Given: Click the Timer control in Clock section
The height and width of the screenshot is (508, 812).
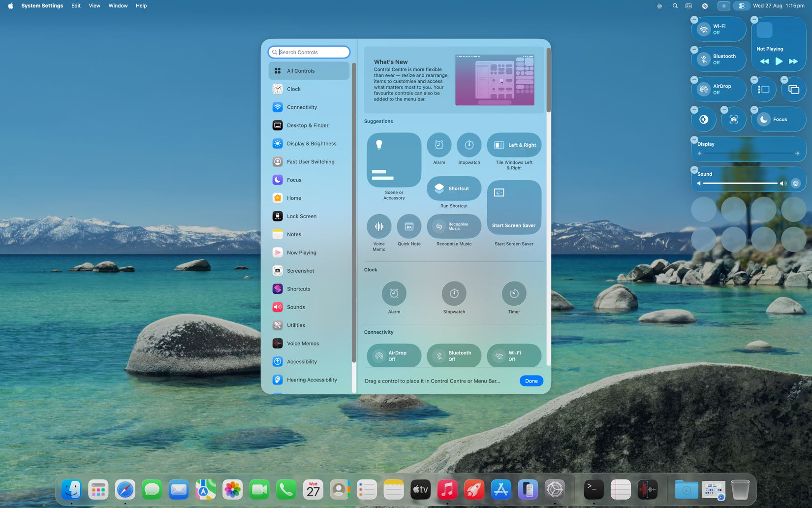Looking at the screenshot, I should coord(514,294).
